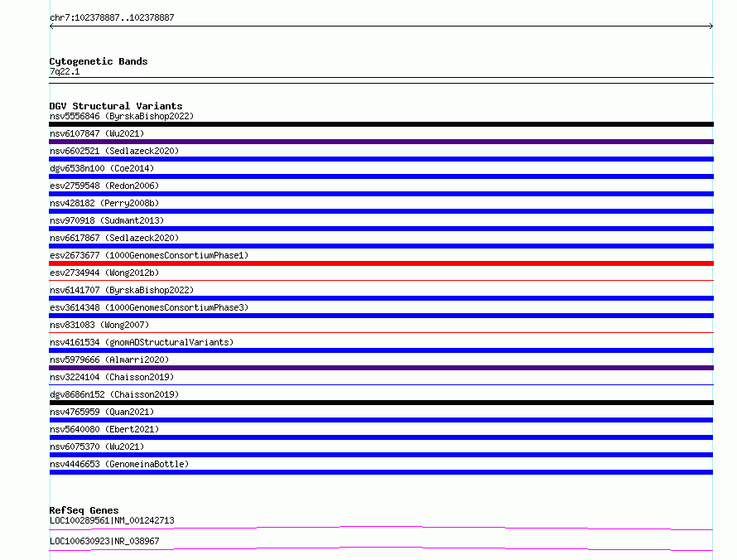The image size is (737, 560).
Task: Click the blue bar under esv2759548
Action: [x=381, y=194]
